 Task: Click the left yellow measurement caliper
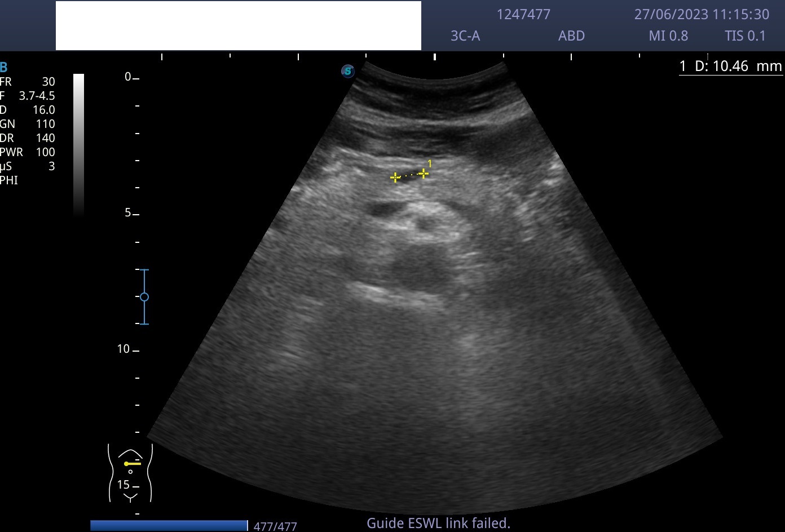coord(395,178)
